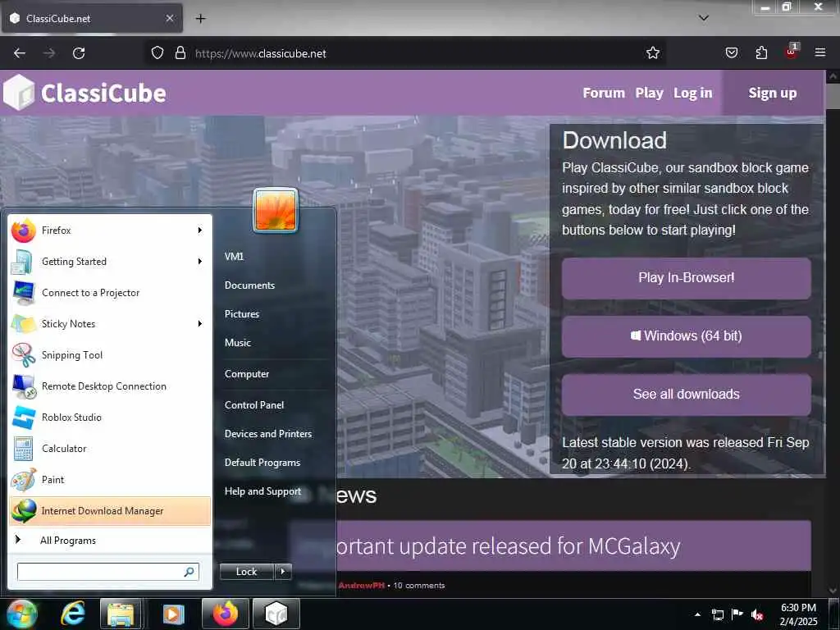This screenshot has width=840, height=630.
Task: Bookmark this page with the star
Action: tap(652, 53)
